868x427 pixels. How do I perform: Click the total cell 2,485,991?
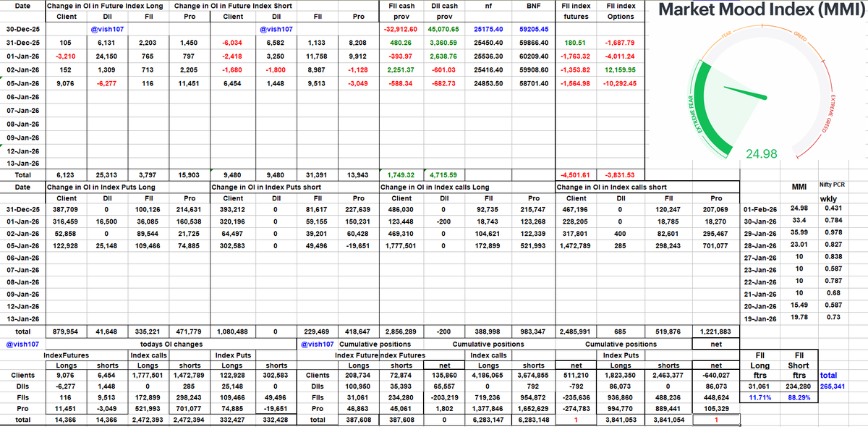click(576, 331)
